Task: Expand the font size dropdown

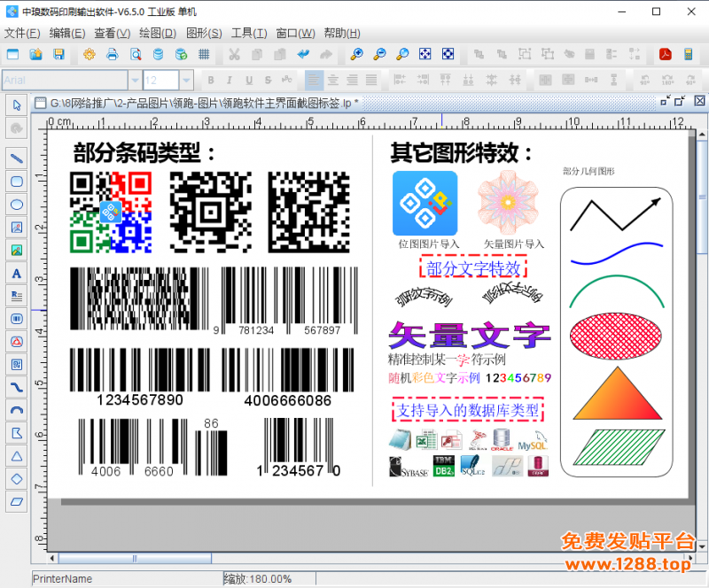Action: 187,81
